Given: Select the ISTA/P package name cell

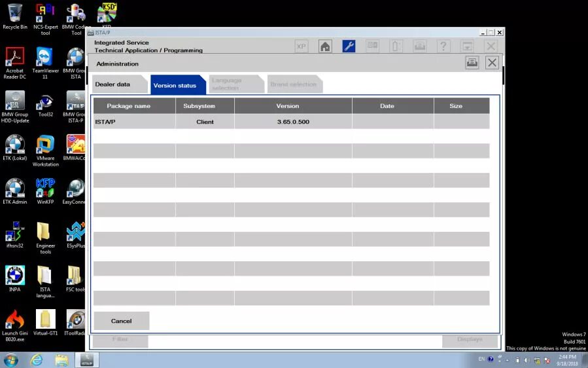Looking at the screenshot, I should [x=134, y=122].
